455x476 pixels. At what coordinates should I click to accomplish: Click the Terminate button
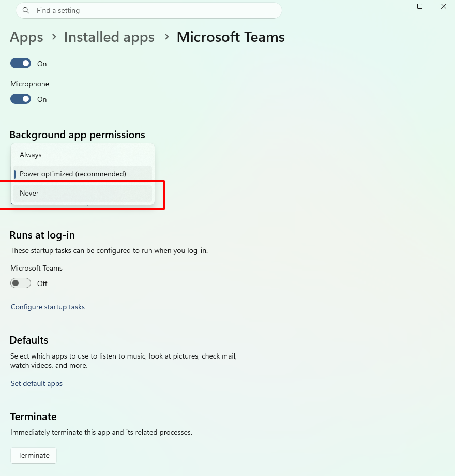(x=34, y=455)
